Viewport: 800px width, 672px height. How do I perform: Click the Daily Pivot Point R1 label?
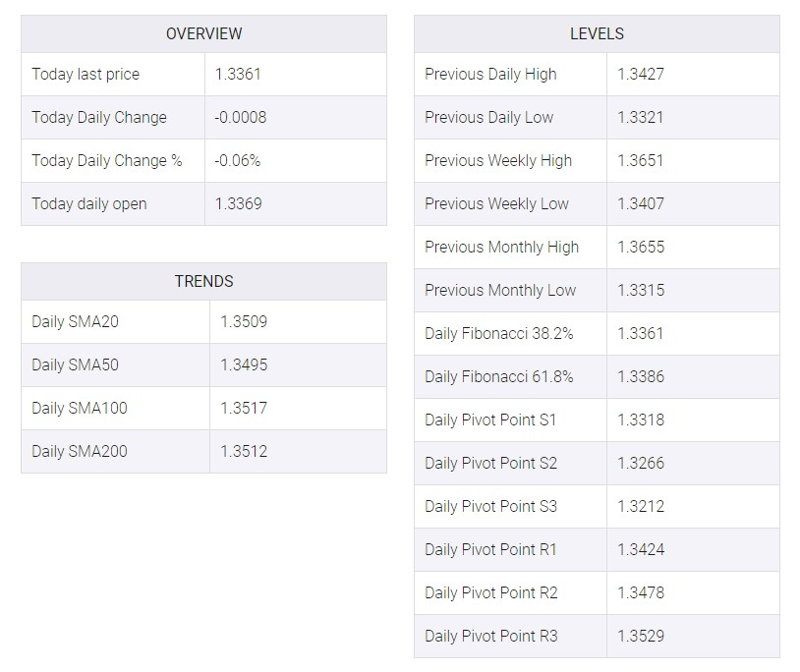point(490,549)
